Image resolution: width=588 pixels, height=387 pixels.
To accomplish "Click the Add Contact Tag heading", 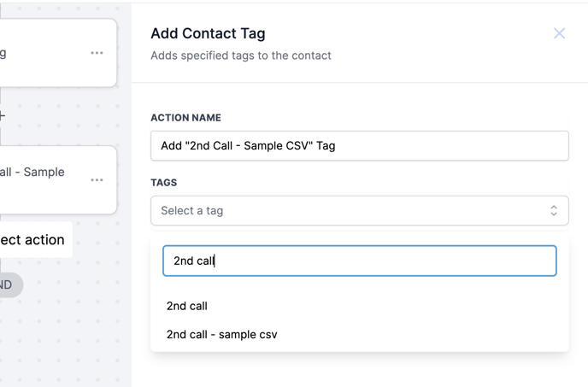I will click(x=208, y=34).
